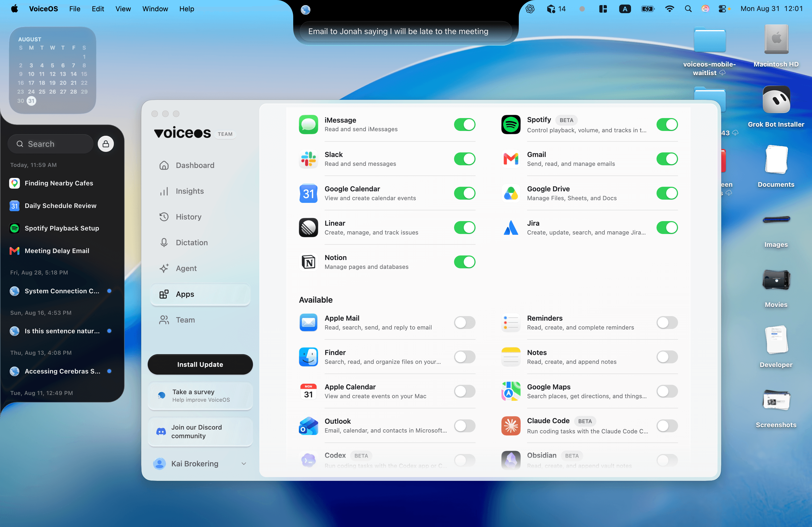812x527 pixels.
Task: Click the Finder app icon
Action: point(309,357)
